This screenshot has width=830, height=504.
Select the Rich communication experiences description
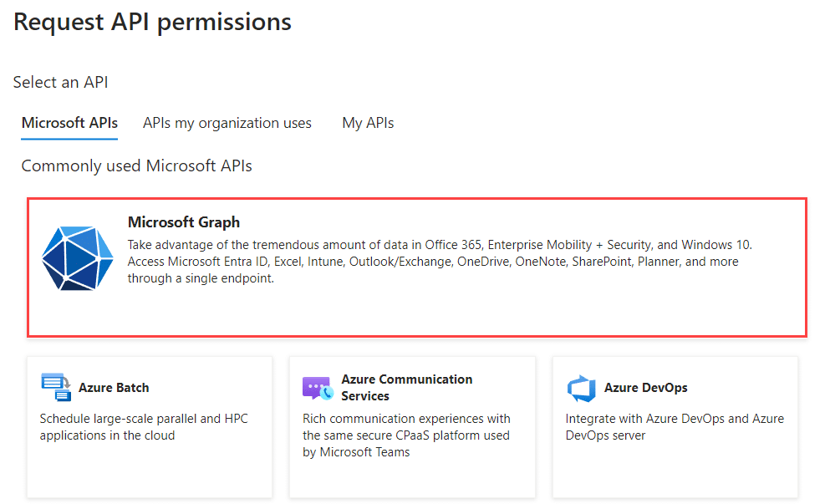coord(406,435)
